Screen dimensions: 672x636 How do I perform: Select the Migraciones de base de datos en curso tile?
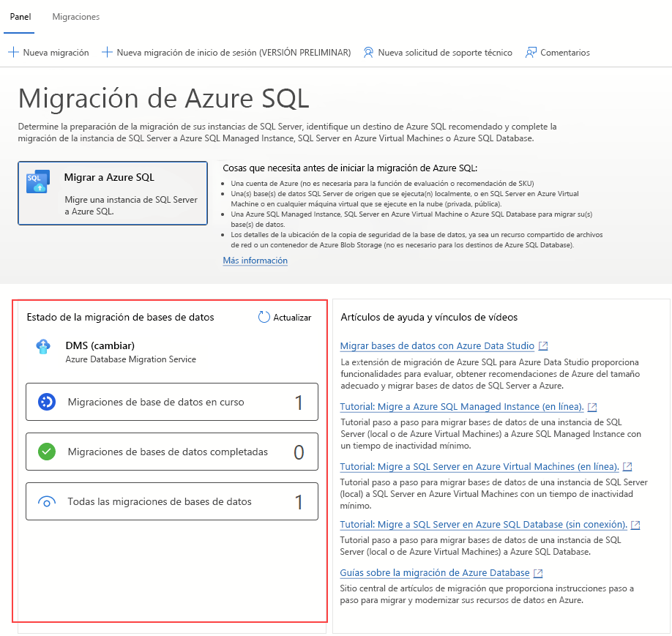171,401
